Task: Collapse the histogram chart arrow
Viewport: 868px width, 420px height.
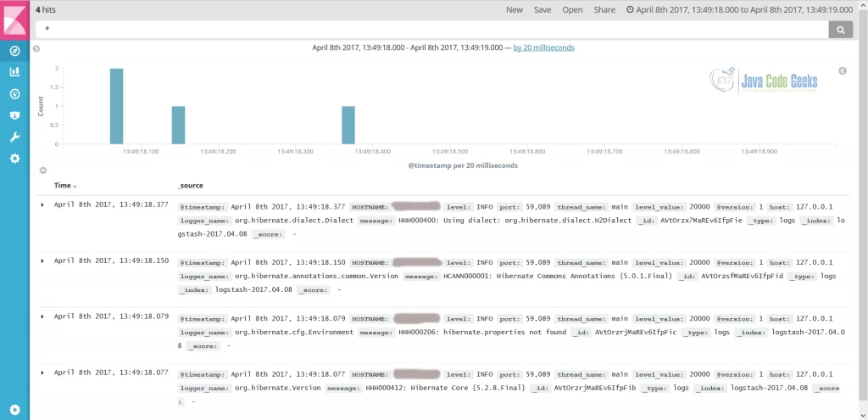Action: point(42,171)
